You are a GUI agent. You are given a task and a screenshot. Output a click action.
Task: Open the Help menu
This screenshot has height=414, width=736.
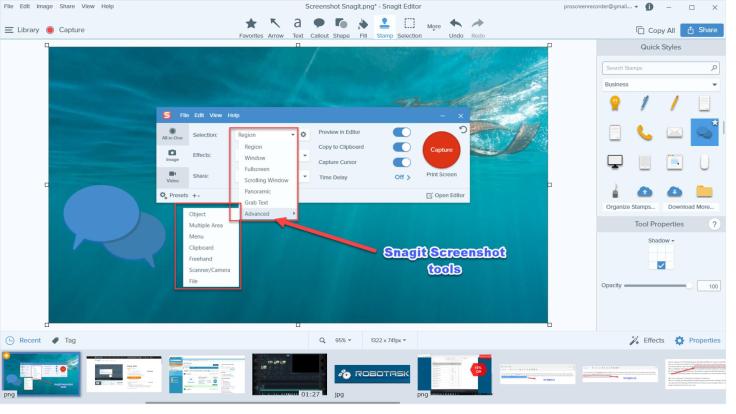107,6
